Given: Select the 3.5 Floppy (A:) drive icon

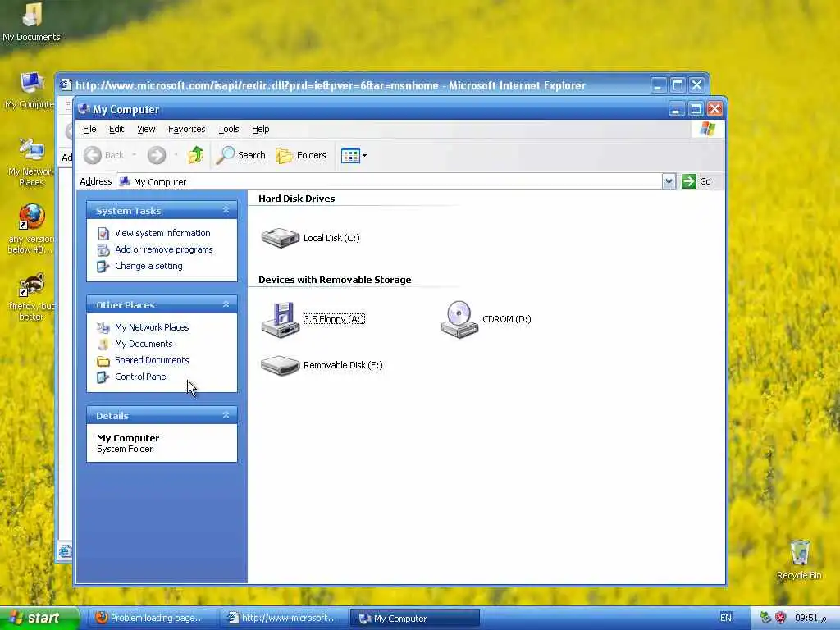Looking at the screenshot, I should [279, 319].
